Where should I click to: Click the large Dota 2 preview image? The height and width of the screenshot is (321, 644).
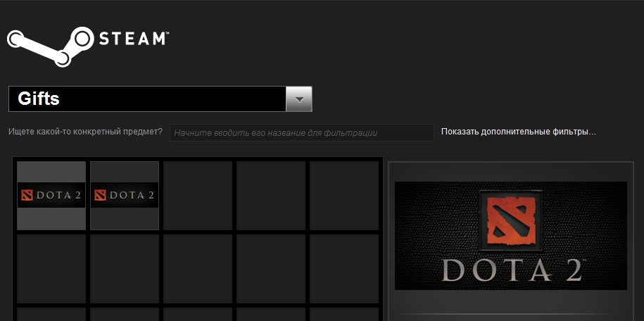pyautogui.click(x=510, y=236)
